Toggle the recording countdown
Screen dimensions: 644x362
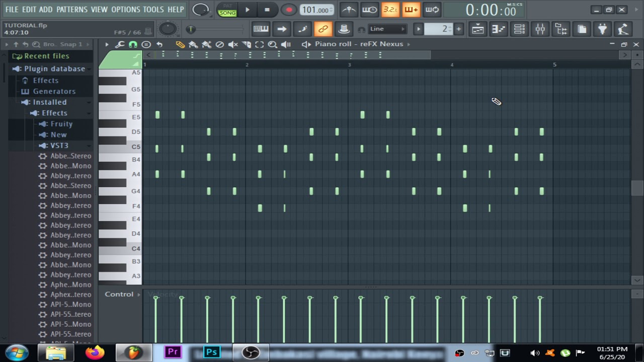pyautogui.click(x=390, y=10)
